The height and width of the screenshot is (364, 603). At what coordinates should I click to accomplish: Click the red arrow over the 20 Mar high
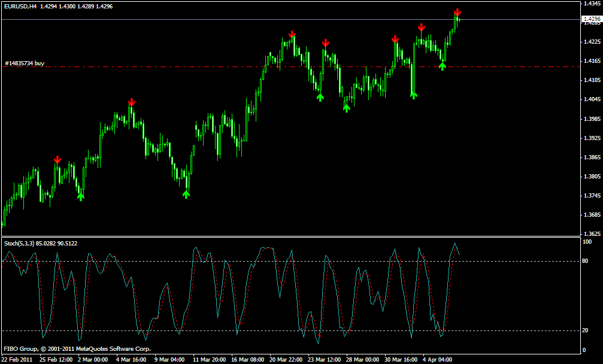pos(292,34)
